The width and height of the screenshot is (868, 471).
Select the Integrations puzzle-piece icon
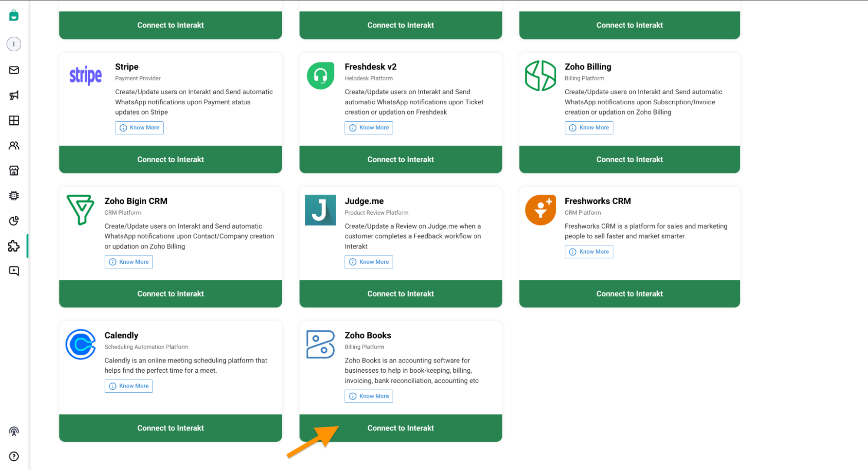[13, 246]
